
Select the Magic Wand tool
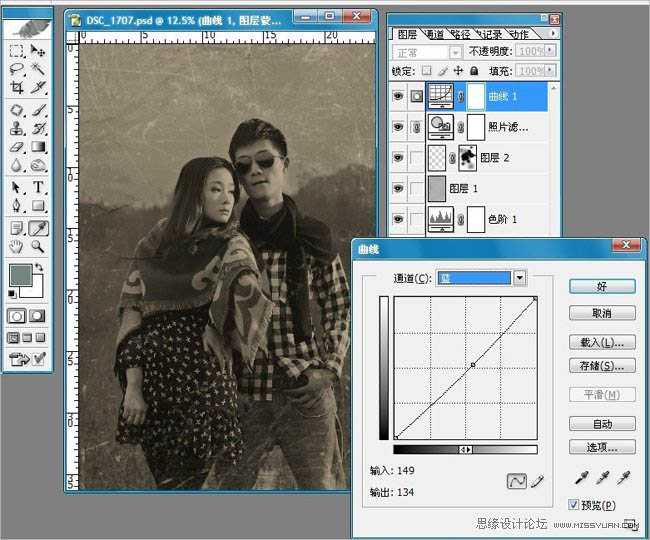[38, 69]
